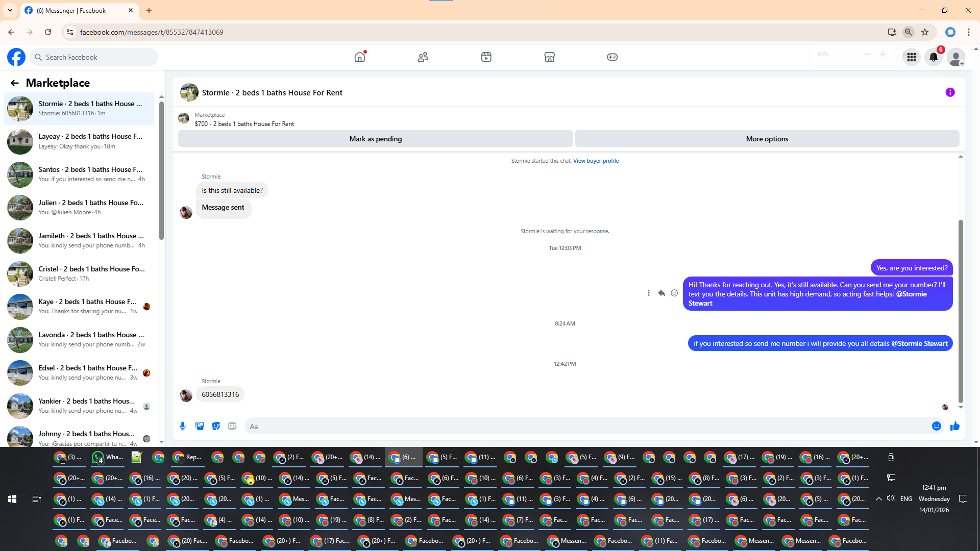Open the Facebook menu grid icon
This screenshot has height=551, width=980.
coord(911,57)
